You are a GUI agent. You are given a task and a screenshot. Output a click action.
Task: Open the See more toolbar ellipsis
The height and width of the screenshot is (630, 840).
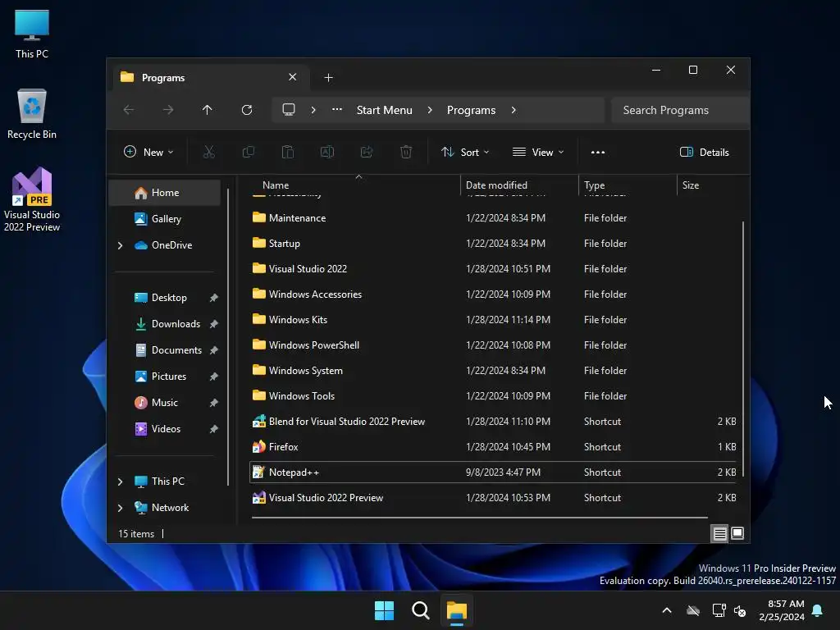click(598, 152)
